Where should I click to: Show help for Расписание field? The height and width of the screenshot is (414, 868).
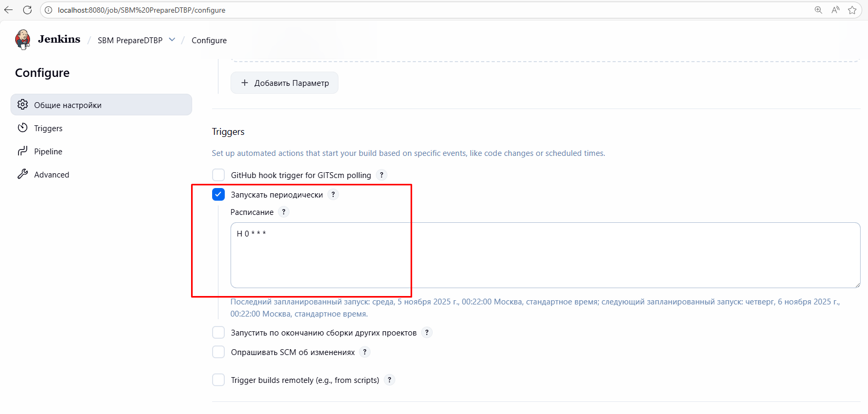284,212
